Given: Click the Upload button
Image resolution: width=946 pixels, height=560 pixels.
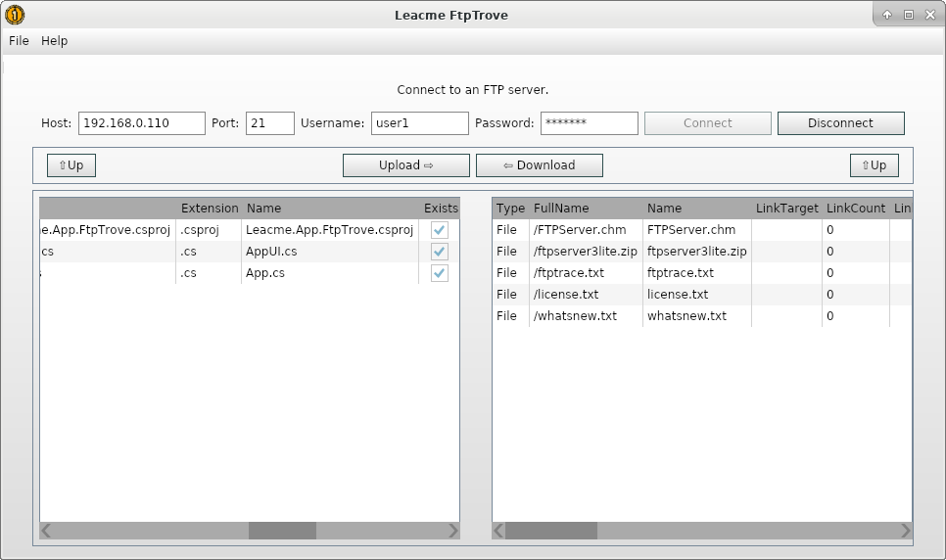Looking at the screenshot, I should coord(405,165).
